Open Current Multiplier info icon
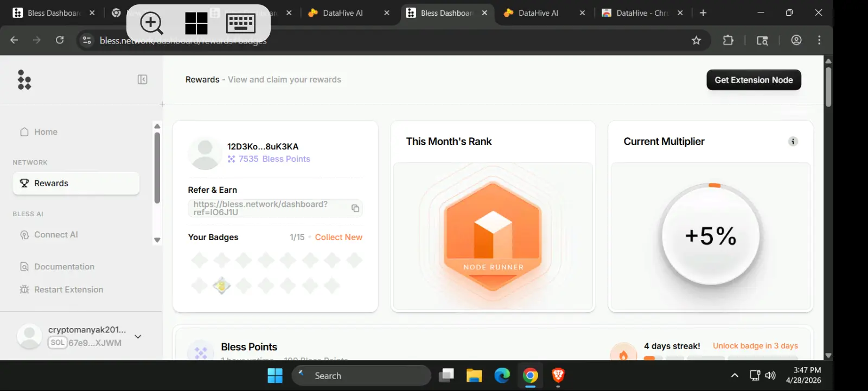 click(793, 142)
